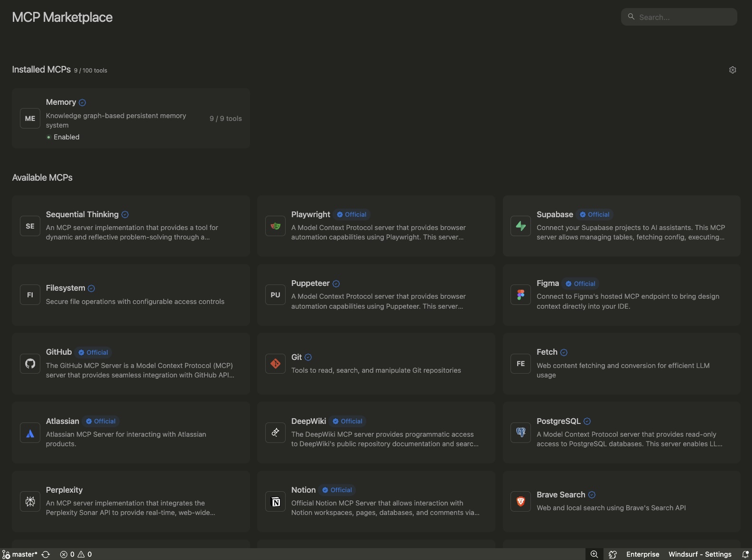Click the verified badge beside Sequential Thinking
The width and height of the screenshot is (752, 560).
125,215
